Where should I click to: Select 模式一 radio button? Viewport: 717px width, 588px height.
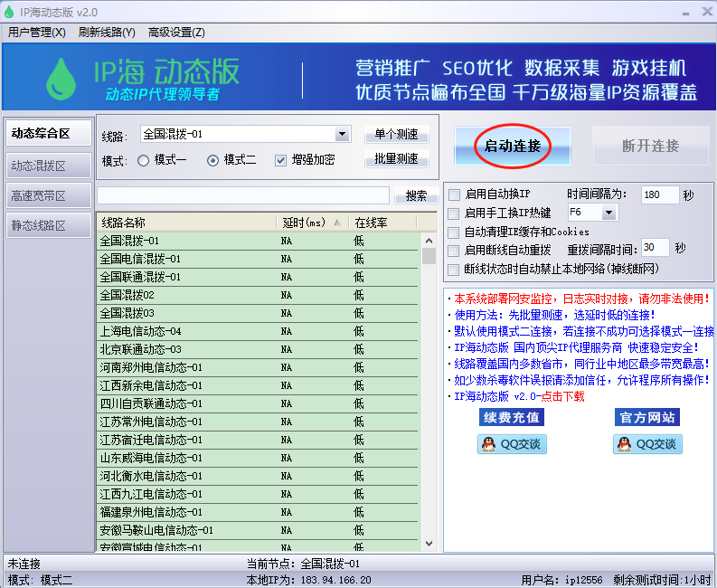[x=144, y=160]
